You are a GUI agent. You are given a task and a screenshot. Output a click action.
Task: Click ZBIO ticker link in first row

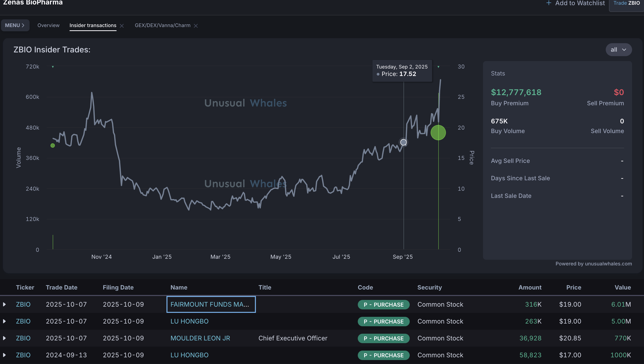coord(23,304)
